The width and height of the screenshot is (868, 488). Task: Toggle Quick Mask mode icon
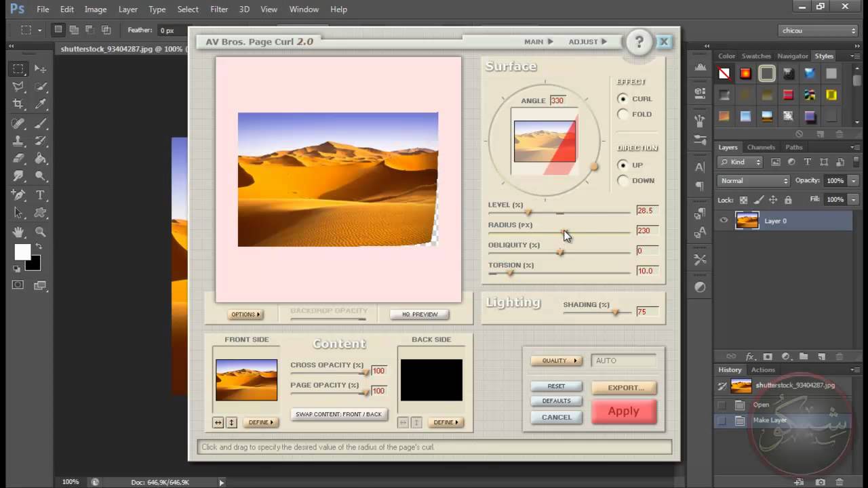18,285
